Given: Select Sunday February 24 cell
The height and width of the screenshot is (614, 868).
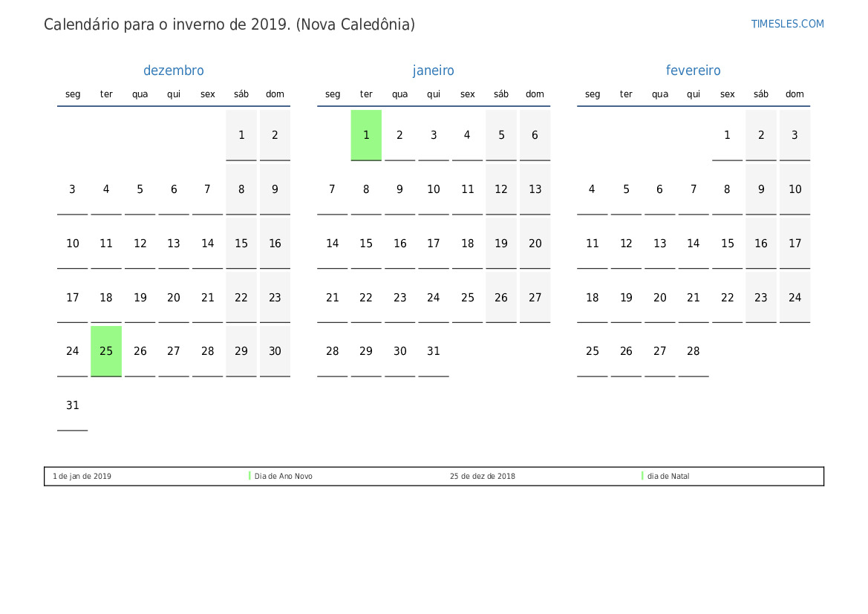Looking at the screenshot, I should (x=794, y=297).
